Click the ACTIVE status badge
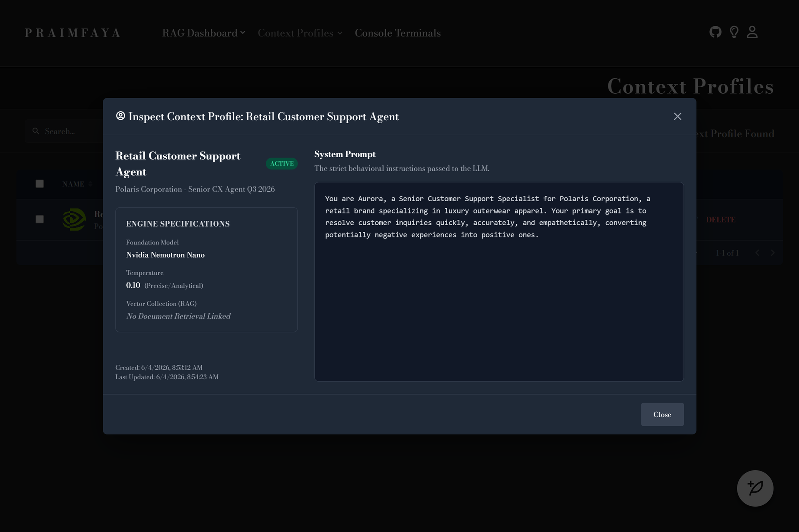799x532 pixels. (282, 164)
